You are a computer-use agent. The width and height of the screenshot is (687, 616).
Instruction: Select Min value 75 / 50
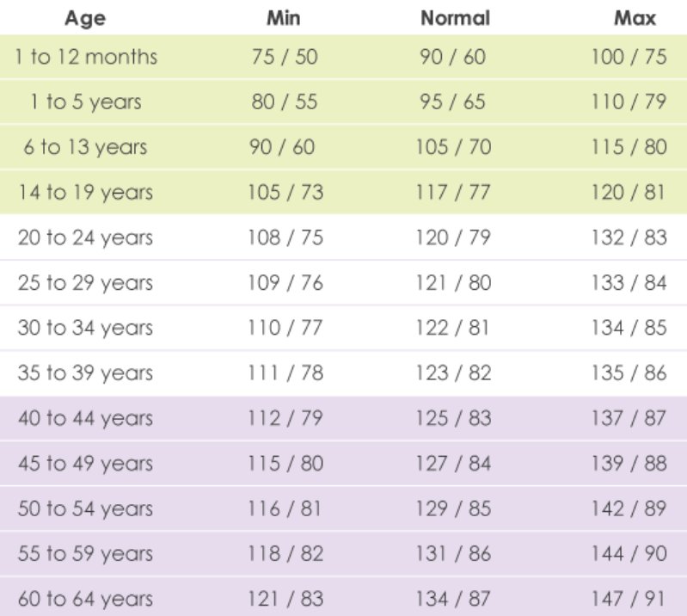click(x=285, y=58)
